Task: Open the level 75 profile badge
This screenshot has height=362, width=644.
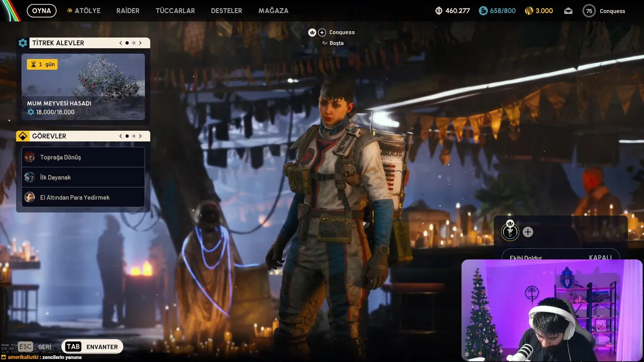Action: click(x=589, y=11)
